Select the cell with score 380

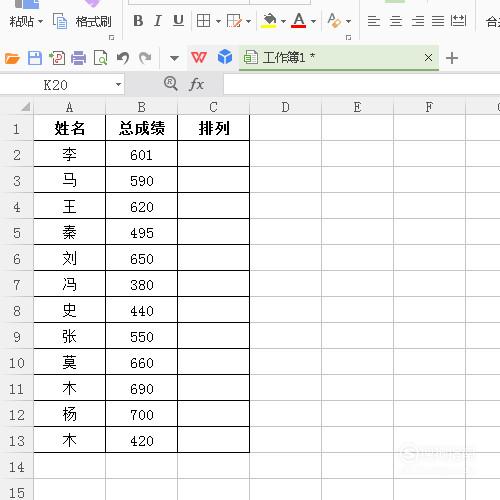pyautogui.click(x=141, y=285)
